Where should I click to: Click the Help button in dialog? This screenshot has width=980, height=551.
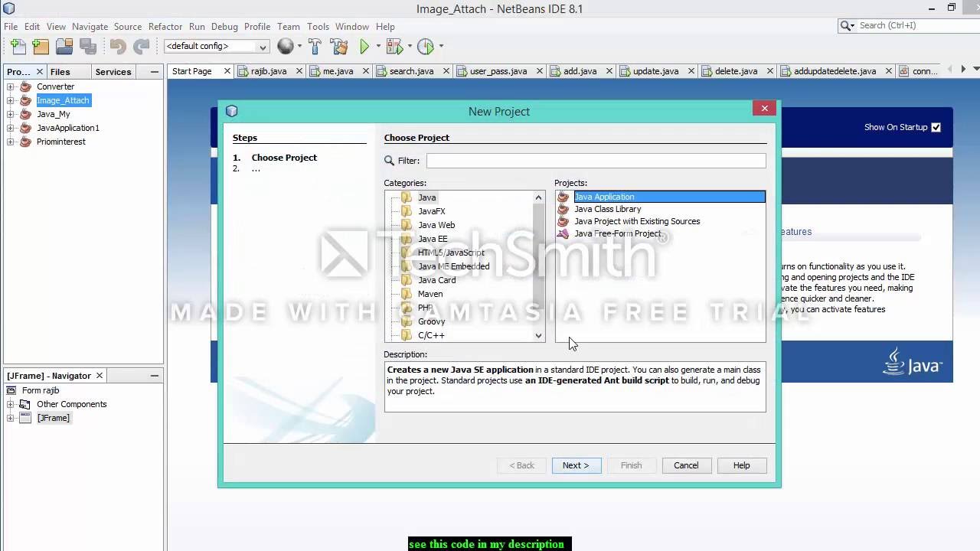(x=742, y=465)
